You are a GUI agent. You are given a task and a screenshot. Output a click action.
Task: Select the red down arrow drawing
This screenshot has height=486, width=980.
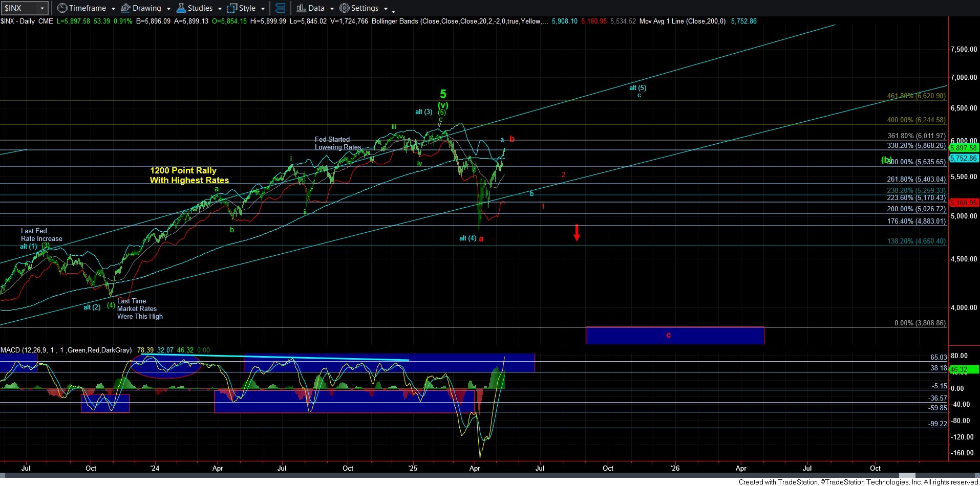click(x=577, y=233)
